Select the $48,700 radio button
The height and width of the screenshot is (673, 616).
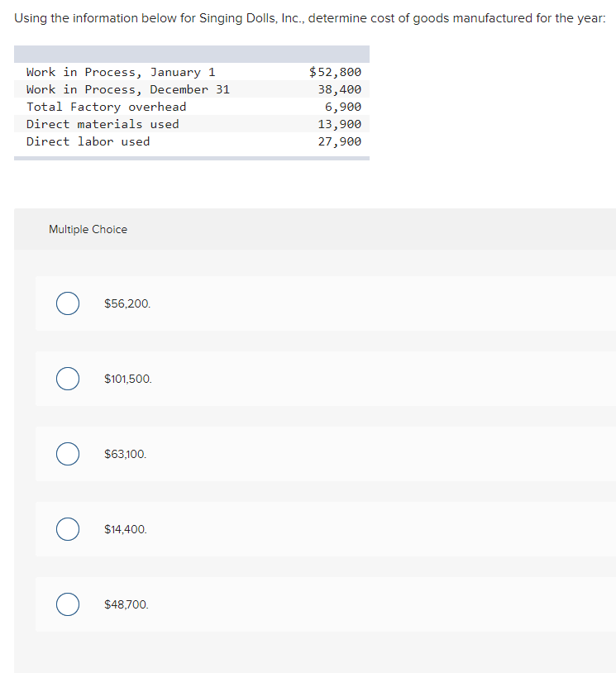[x=67, y=604]
